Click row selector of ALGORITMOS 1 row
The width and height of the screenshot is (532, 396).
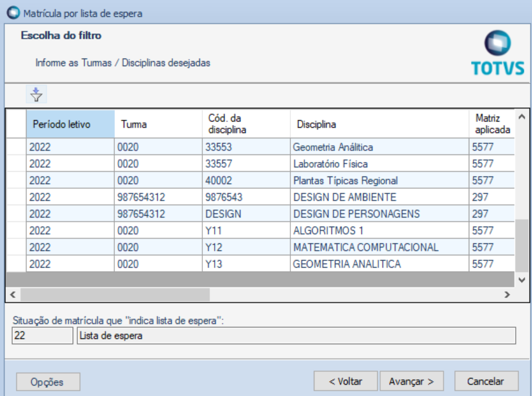point(16,231)
